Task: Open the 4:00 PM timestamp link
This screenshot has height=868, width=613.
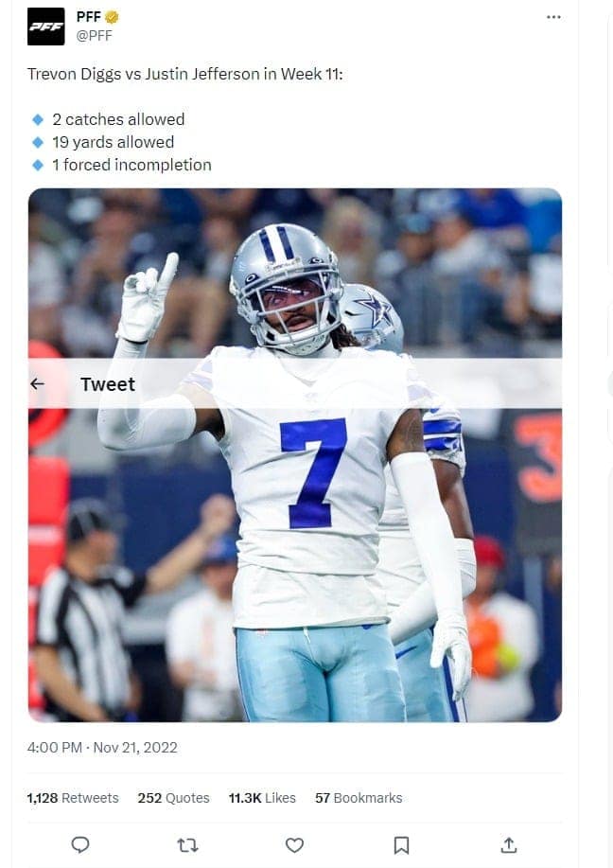Action: coord(54,748)
